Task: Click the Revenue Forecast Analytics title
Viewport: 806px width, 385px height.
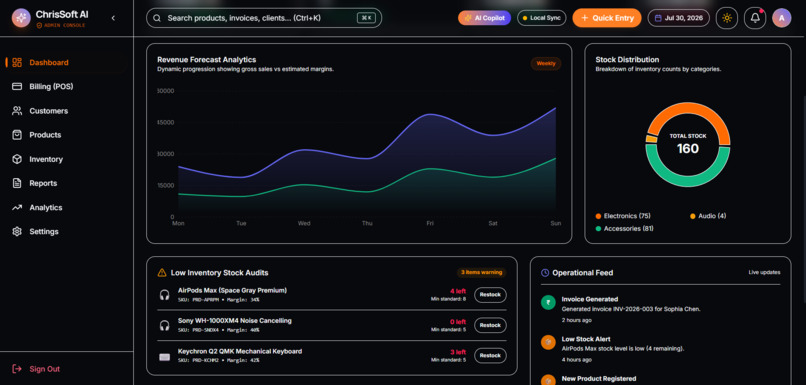Action: pos(207,60)
